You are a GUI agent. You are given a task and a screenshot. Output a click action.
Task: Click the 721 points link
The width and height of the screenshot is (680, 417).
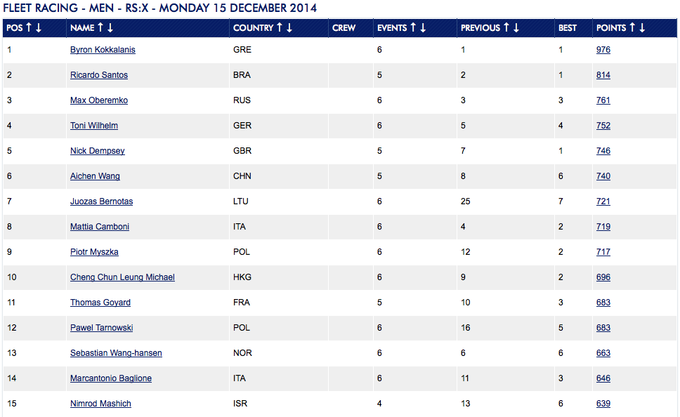pyautogui.click(x=602, y=201)
